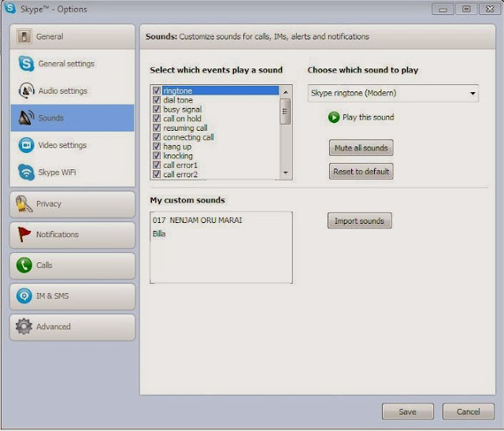504x431 pixels.
Task: Click the Play this sound link
Action: pos(368,117)
